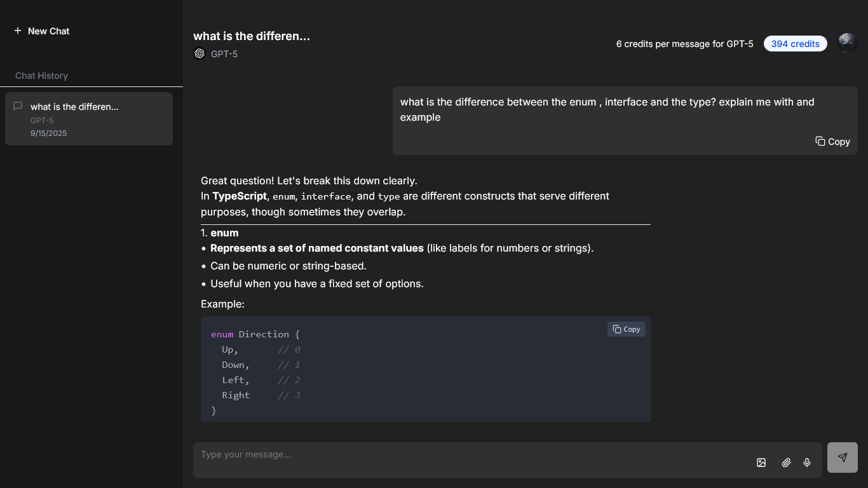Click the chat bubble icon in history entry
Screen dimensions: 868x488
(18, 107)
